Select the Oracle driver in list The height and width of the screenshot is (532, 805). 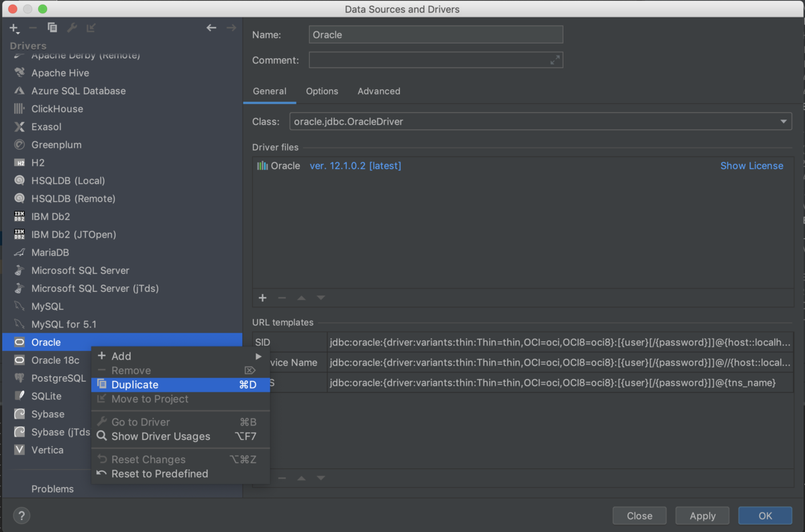click(x=121, y=342)
